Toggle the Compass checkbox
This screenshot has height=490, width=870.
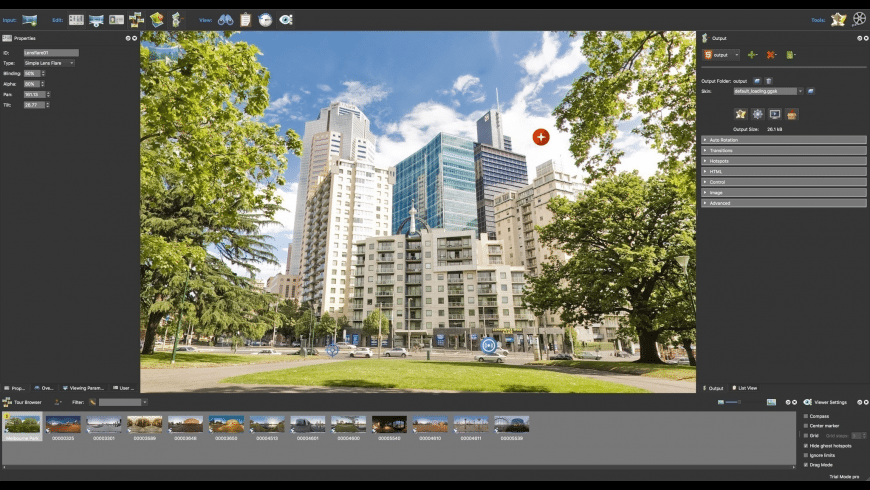[806, 416]
